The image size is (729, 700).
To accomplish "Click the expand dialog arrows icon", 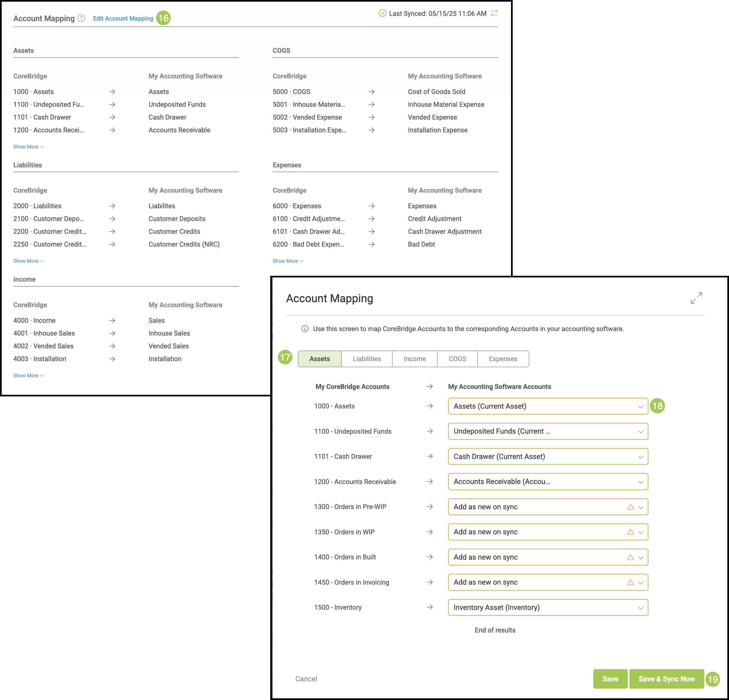I will click(696, 298).
